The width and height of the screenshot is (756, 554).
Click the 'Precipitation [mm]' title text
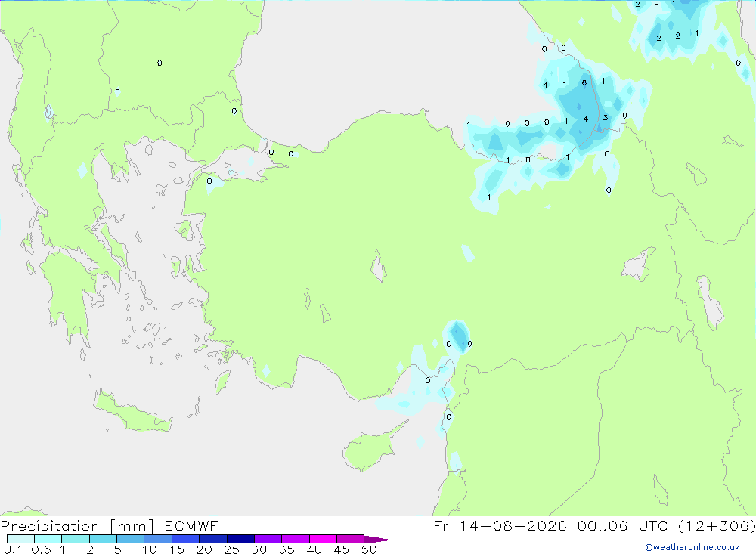click(x=77, y=526)
